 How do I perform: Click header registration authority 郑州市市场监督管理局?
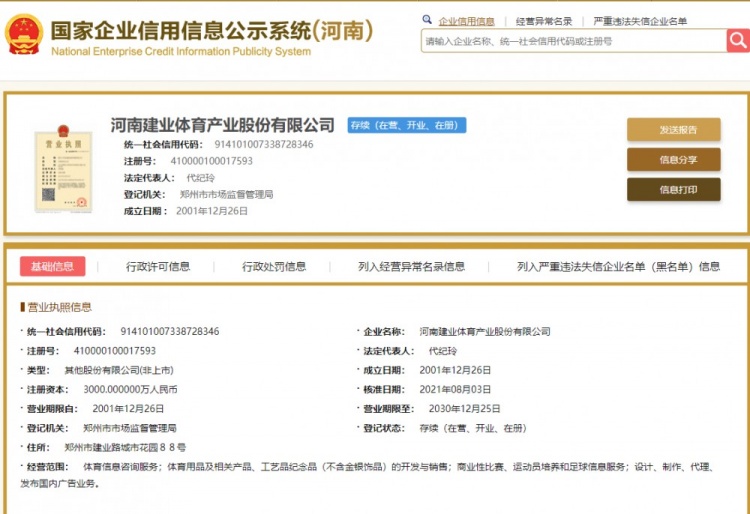tap(226, 195)
